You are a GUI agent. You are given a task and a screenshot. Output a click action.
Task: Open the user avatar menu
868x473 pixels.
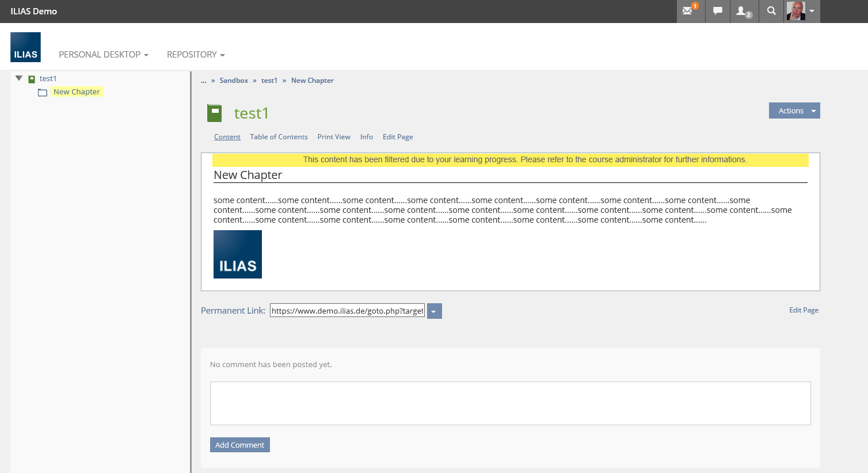pos(802,11)
